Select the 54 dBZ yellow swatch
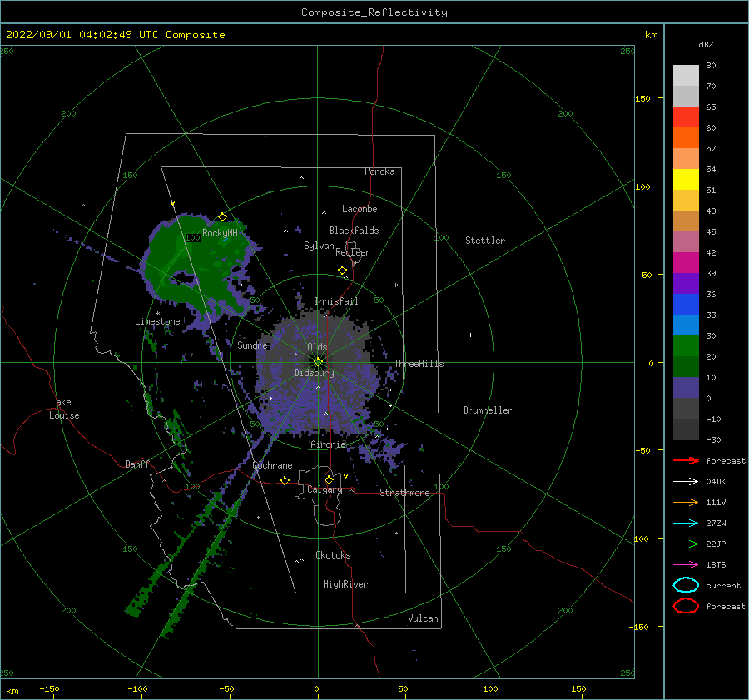Image resolution: width=749 pixels, height=700 pixels. click(686, 179)
